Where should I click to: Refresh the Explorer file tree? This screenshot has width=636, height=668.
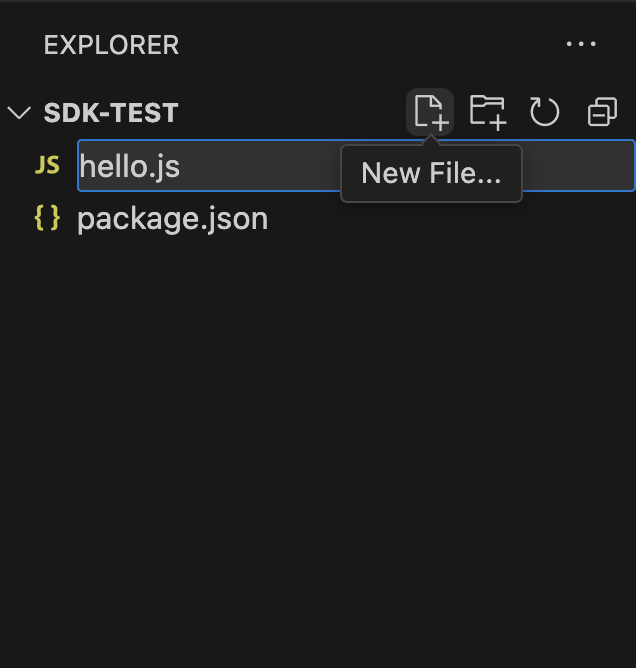click(544, 111)
